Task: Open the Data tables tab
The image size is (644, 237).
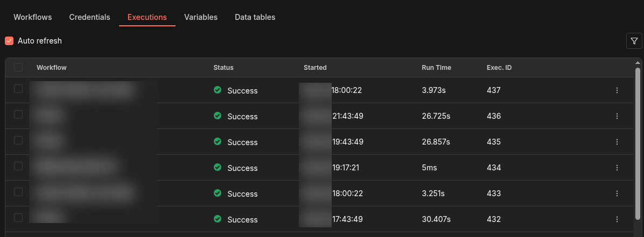Action: pos(255,17)
